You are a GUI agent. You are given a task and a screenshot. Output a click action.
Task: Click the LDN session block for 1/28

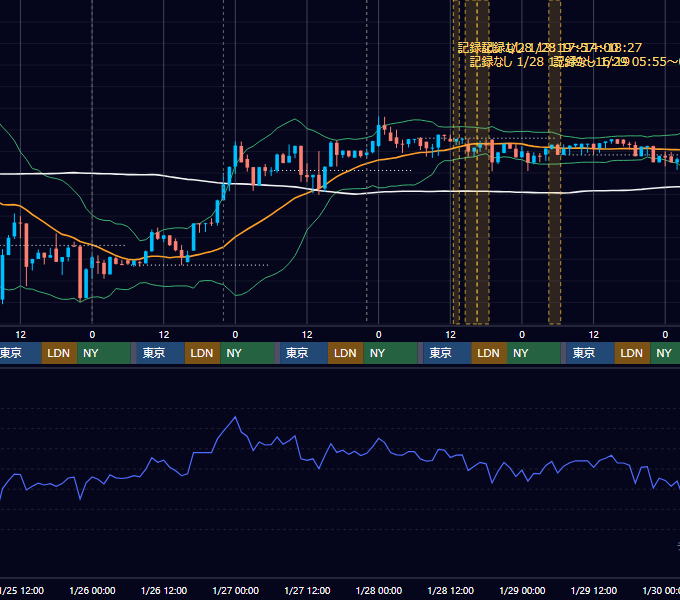[489, 353]
